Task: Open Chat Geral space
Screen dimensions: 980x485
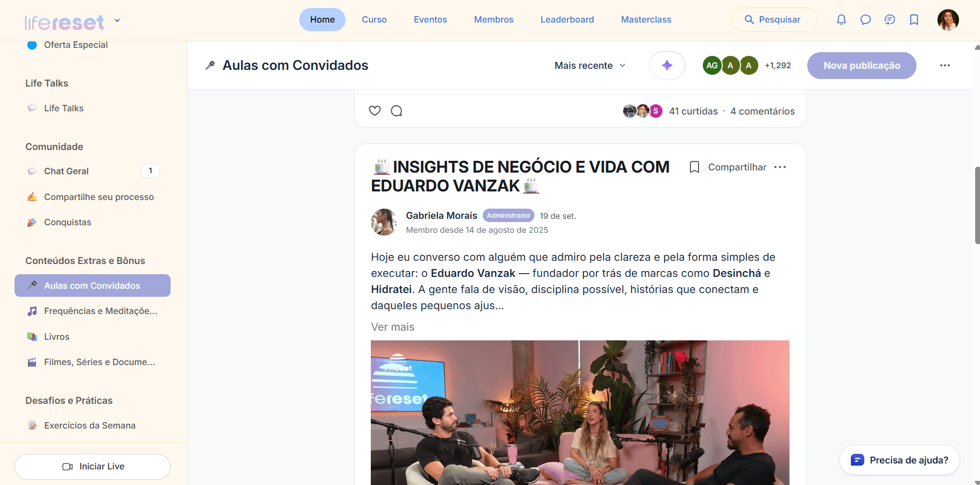Action: tap(93, 171)
